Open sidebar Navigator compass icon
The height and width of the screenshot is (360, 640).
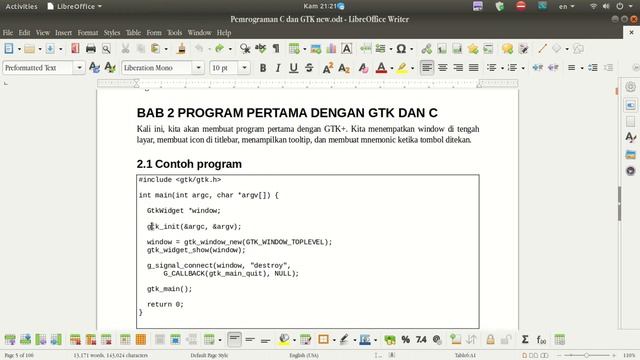point(631,171)
